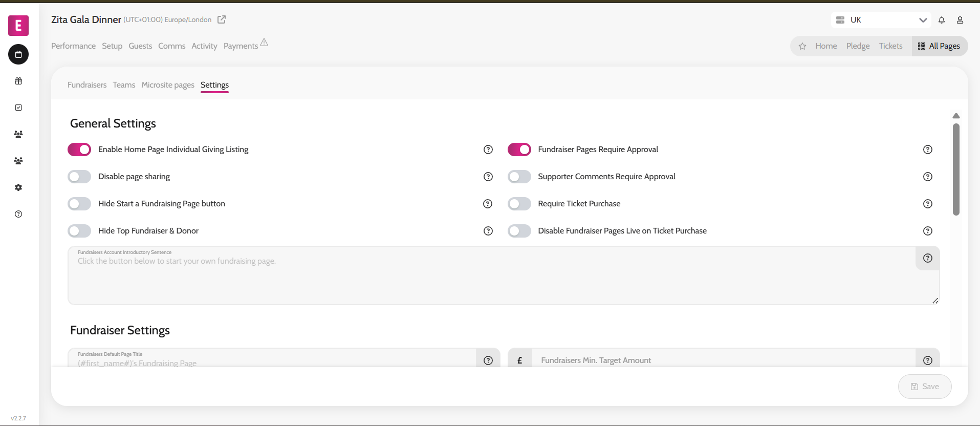
Task: Switch to the Fundraisers tab
Action: point(87,85)
